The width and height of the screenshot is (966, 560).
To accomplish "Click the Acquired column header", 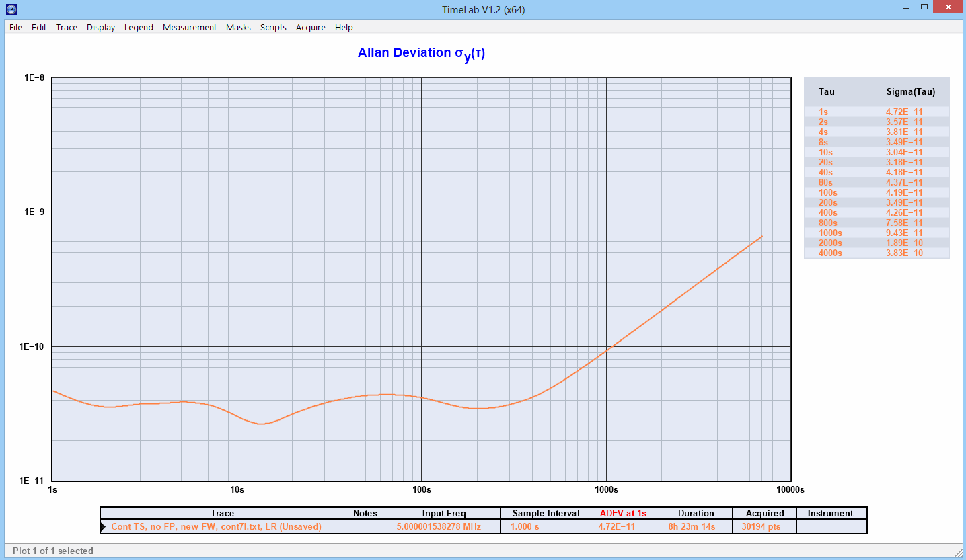I will pos(765,513).
